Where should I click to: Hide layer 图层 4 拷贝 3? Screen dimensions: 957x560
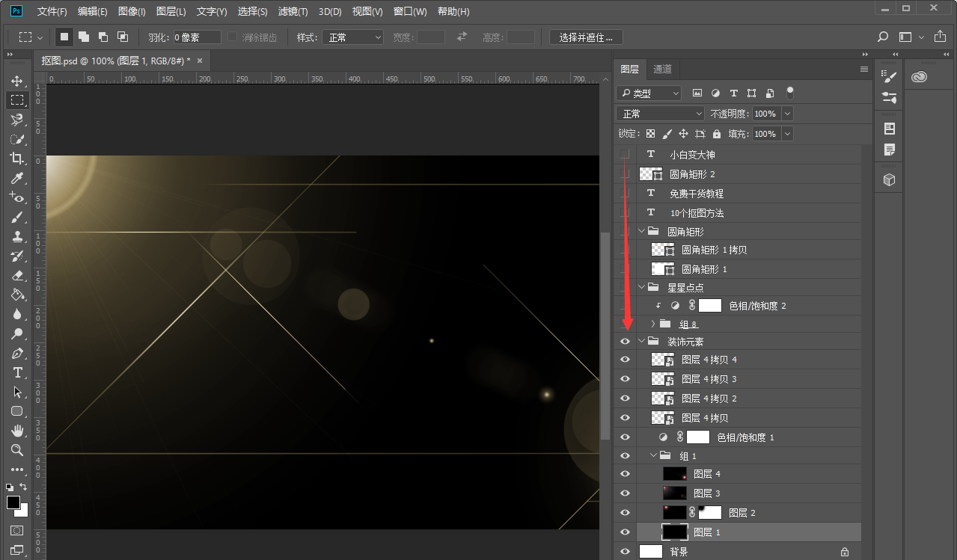coord(625,379)
